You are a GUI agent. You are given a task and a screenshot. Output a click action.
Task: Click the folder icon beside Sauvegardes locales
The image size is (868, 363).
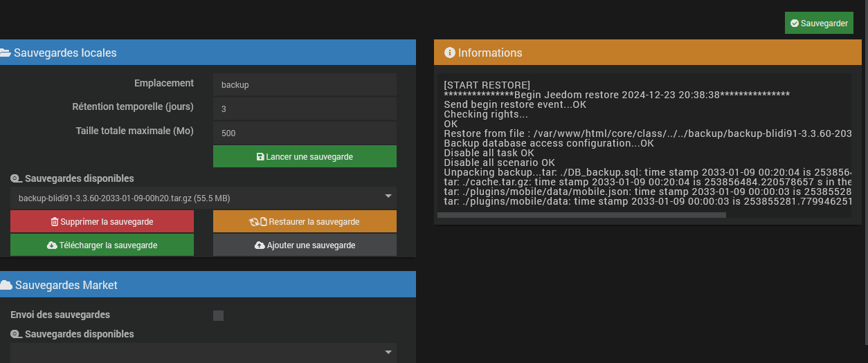(5, 53)
